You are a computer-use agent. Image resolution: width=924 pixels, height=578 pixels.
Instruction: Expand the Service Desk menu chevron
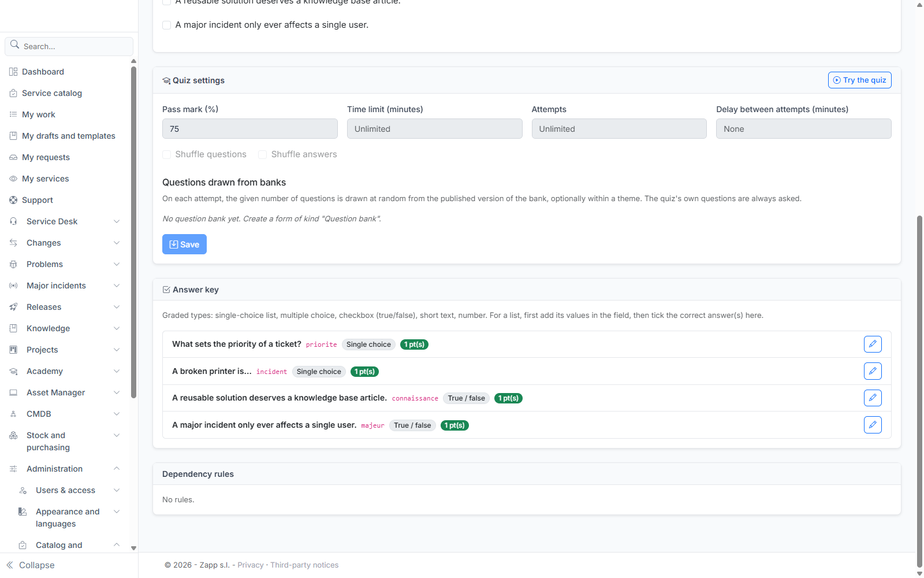coord(117,221)
